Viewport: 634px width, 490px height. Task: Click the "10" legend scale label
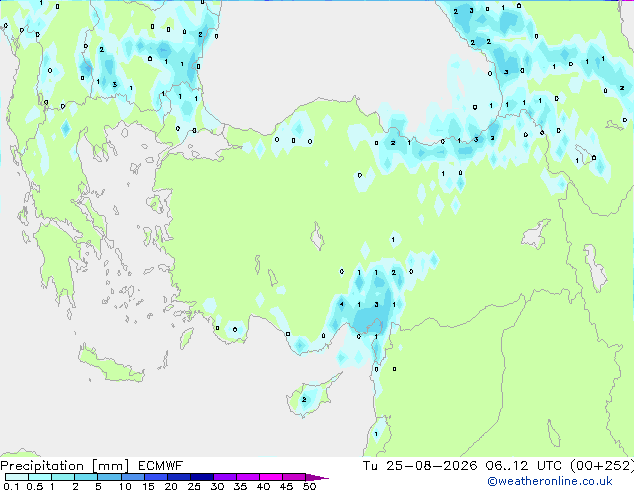125,486
